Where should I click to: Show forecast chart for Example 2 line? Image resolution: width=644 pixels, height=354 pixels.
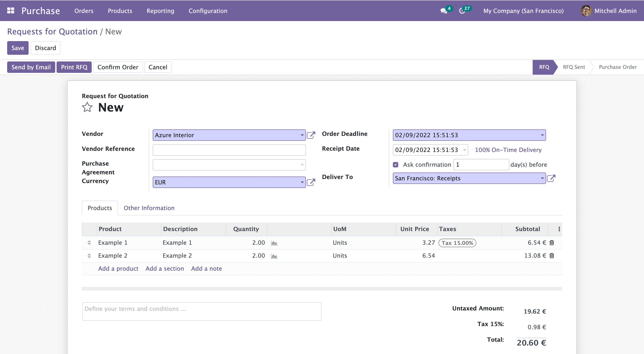(x=274, y=256)
